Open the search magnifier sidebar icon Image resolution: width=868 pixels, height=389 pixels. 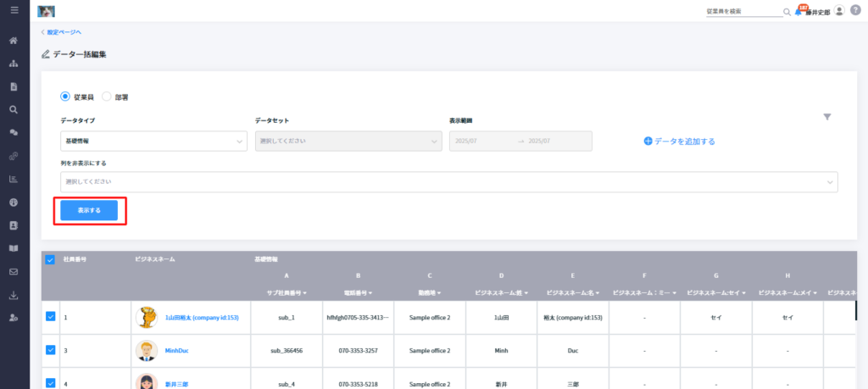point(14,109)
